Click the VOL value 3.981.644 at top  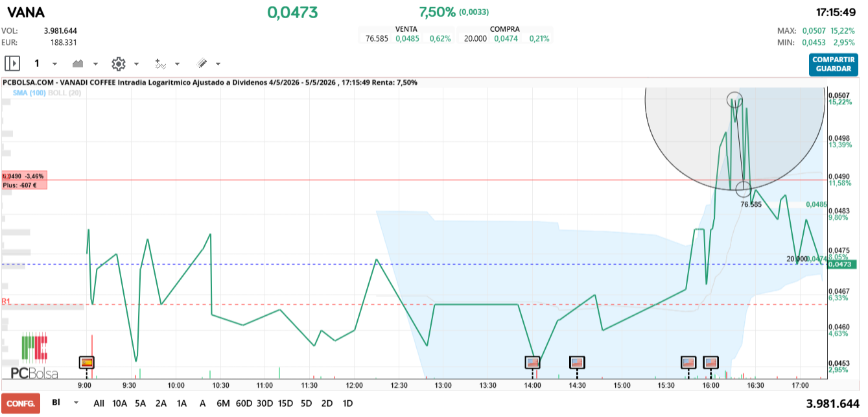point(60,30)
